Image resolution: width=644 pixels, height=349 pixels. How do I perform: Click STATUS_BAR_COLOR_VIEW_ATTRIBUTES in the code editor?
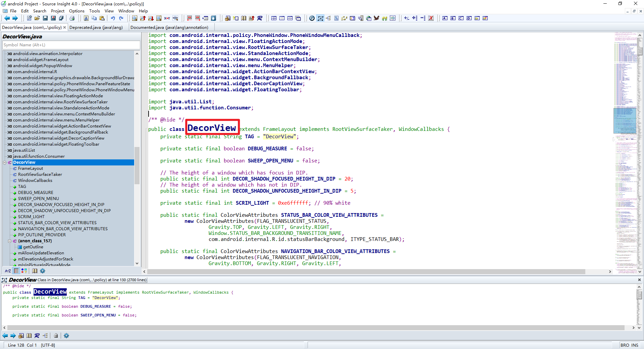329,215
